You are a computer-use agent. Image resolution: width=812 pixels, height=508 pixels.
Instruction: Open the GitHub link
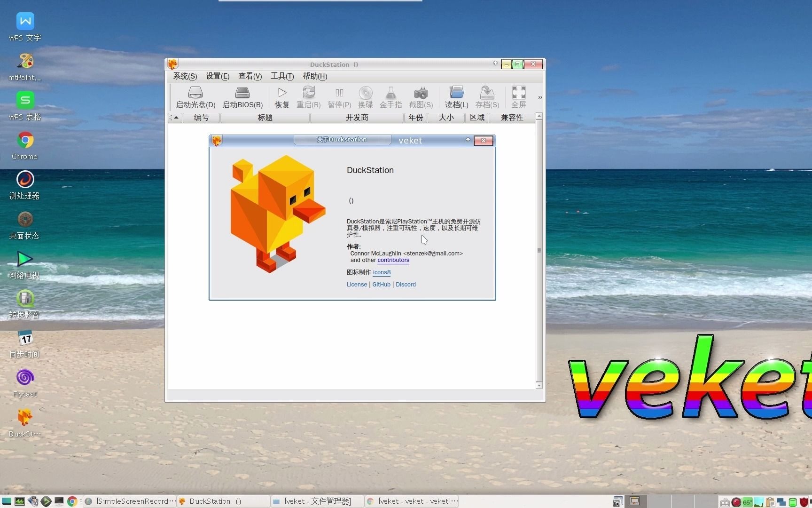tap(381, 285)
